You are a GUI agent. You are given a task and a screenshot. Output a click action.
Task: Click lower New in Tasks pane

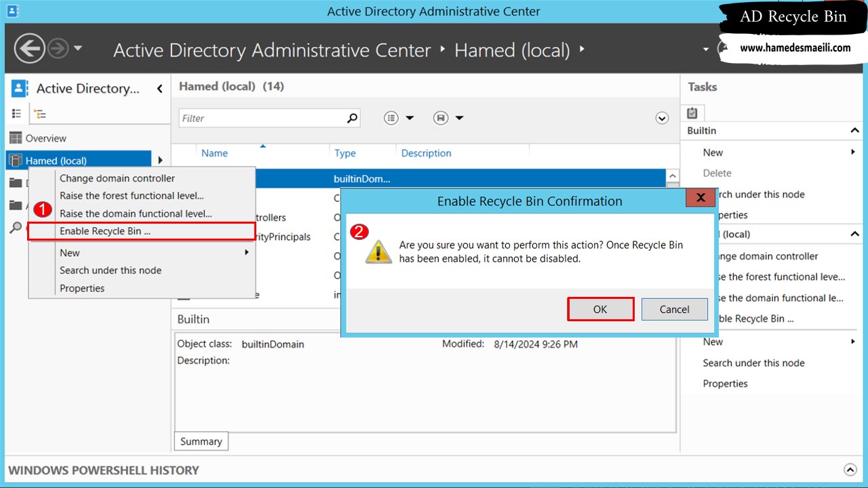(713, 342)
